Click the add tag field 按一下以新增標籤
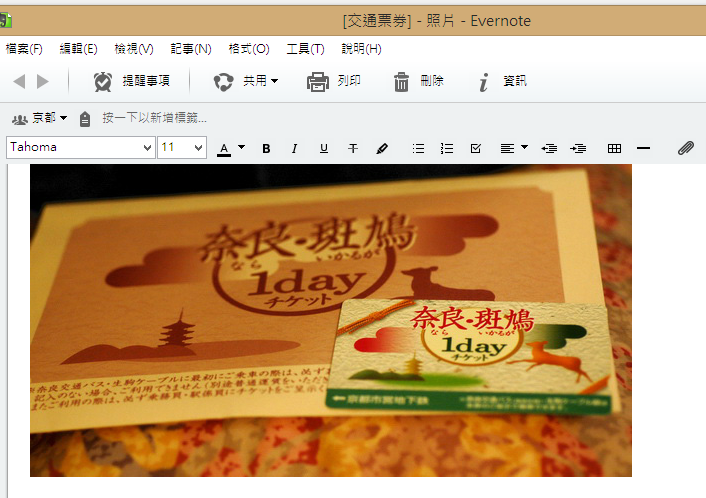The width and height of the screenshot is (706, 498). [154, 118]
